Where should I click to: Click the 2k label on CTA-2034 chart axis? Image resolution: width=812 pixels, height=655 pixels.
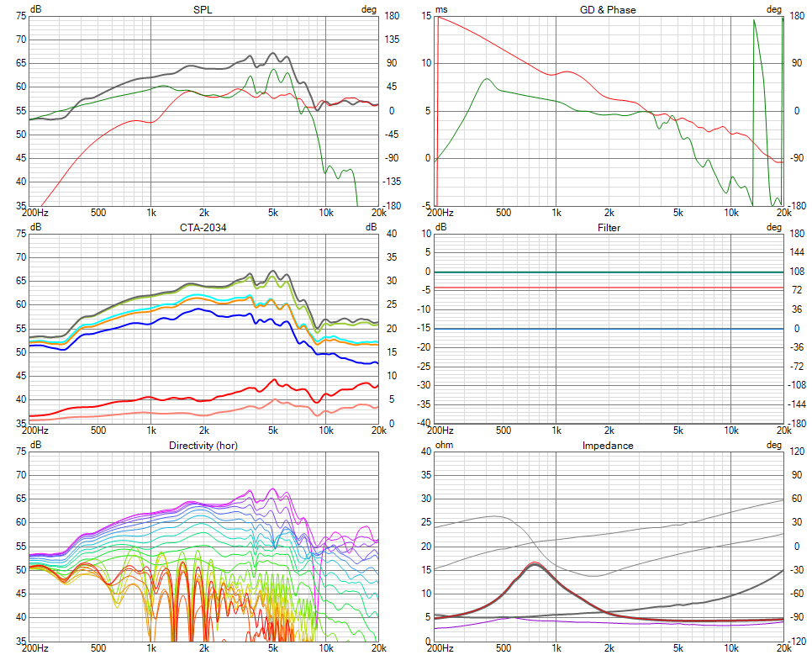pos(204,431)
